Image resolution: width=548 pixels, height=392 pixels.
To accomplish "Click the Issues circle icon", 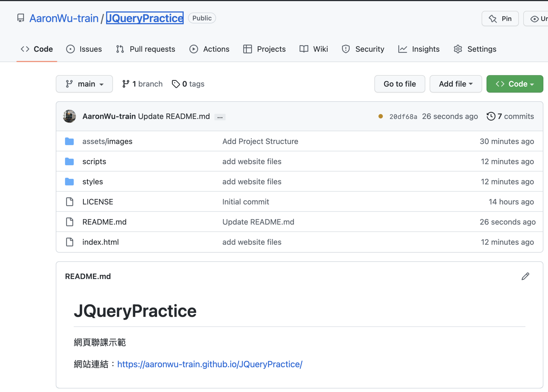I will coord(70,49).
